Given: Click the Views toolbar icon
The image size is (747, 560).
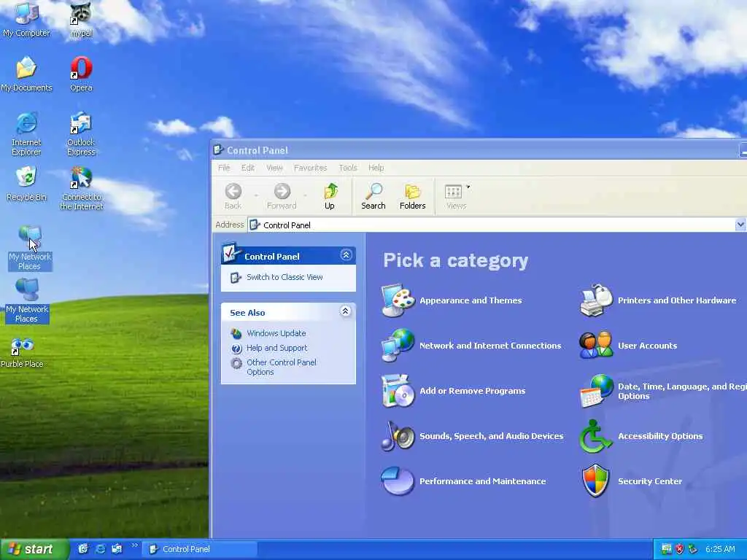Looking at the screenshot, I should [453, 192].
